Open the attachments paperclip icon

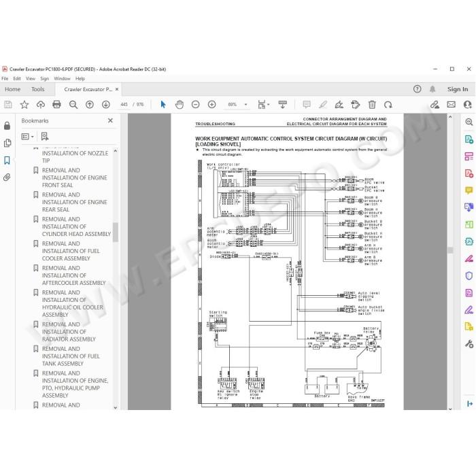(7, 177)
